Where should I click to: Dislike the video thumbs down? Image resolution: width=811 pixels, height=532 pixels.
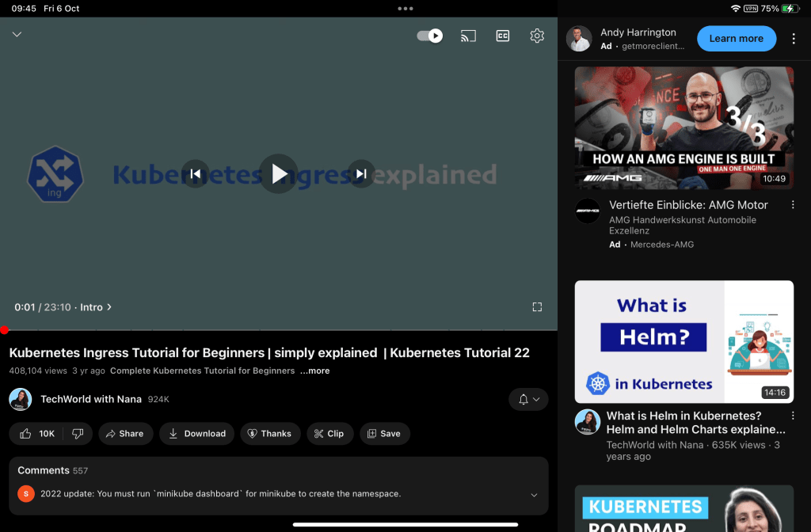pyautogui.click(x=78, y=434)
